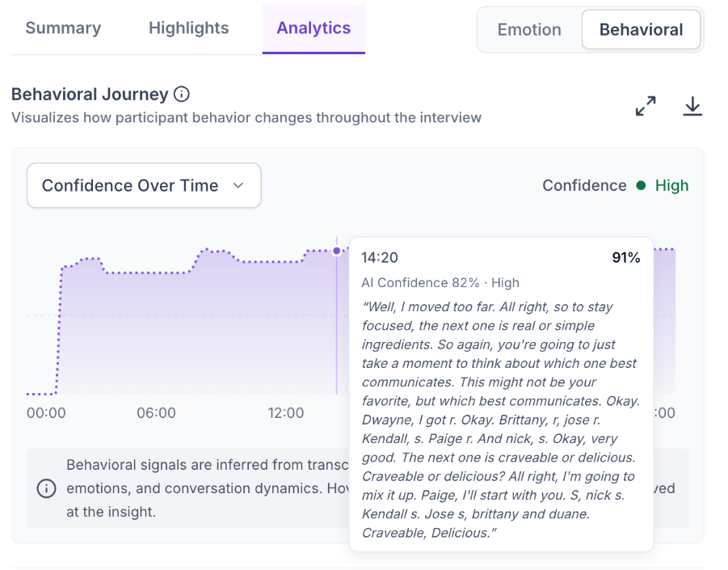Screen dimensions: 728x570
Task: Click the High confidence label
Action: (x=671, y=185)
